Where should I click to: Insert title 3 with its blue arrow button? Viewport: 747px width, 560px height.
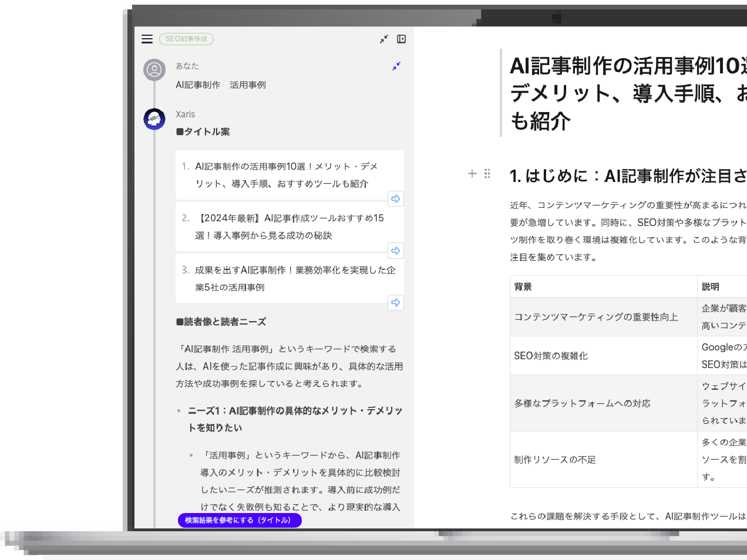(396, 302)
